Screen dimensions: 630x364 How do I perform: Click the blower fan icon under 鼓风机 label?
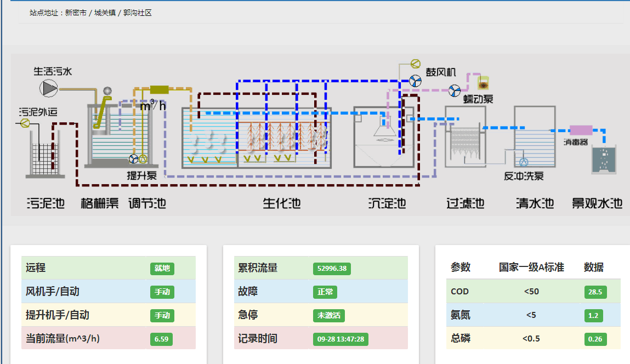pos(415,82)
